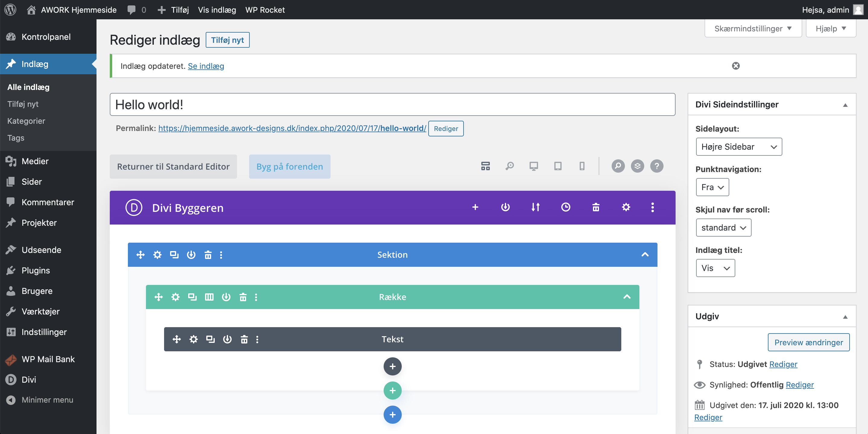Open the comments bubble in admin bar
The height and width of the screenshot is (434, 868).
coord(136,10)
